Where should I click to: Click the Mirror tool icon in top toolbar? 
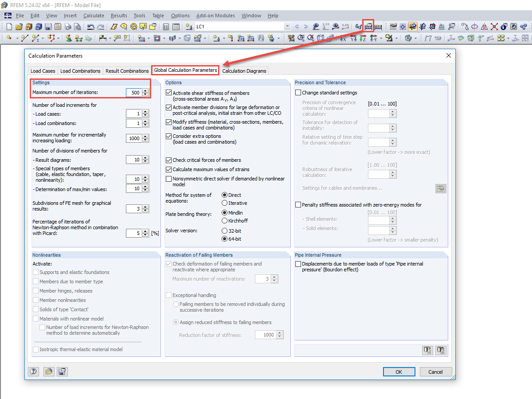484,27
